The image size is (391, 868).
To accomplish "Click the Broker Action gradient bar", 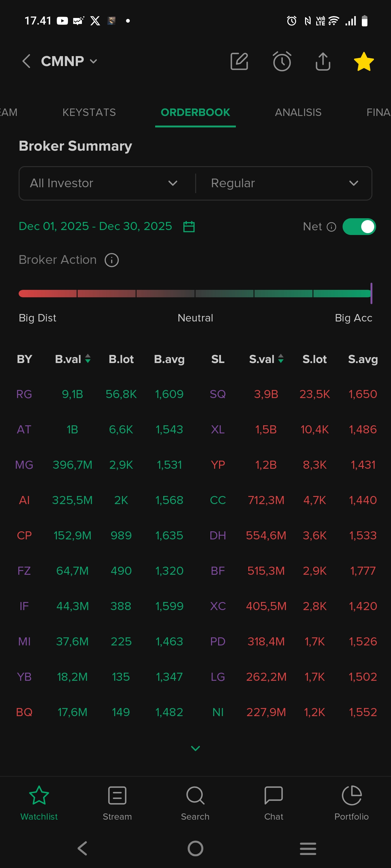I will pyautogui.click(x=195, y=294).
